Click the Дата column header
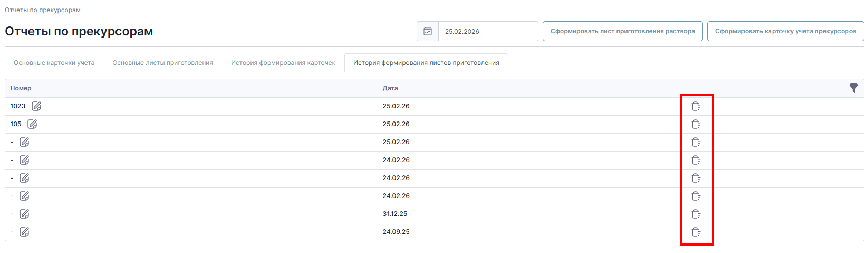Screen dimensions: 868x253 390,88
